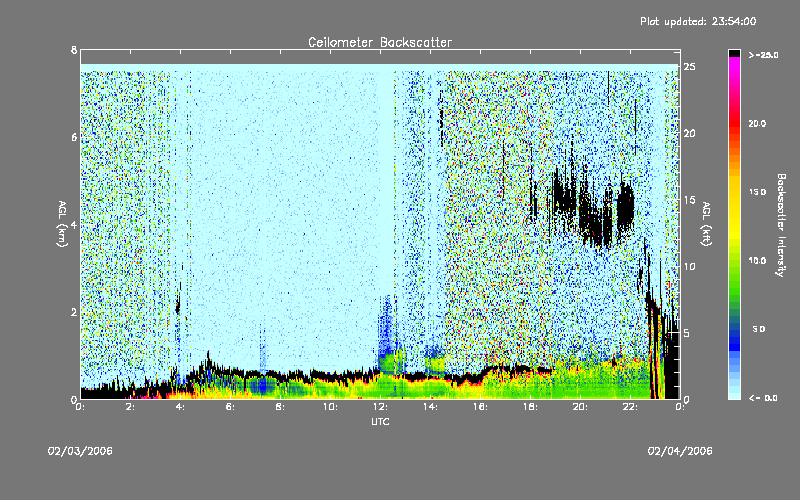800x500 pixels.
Task: Click the "12:" tick on the UTC axis
Action: (380, 407)
